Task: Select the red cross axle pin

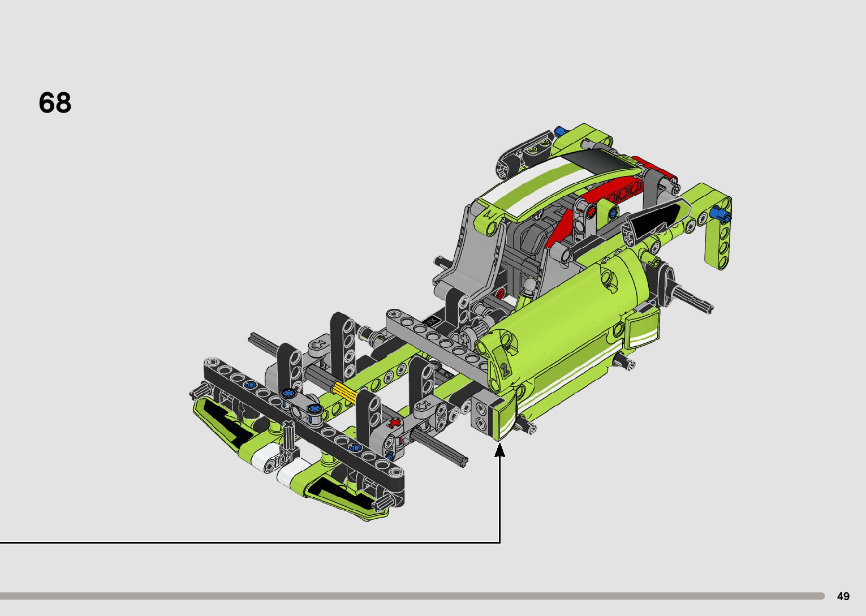Action: pyautogui.click(x=395, y=423)
